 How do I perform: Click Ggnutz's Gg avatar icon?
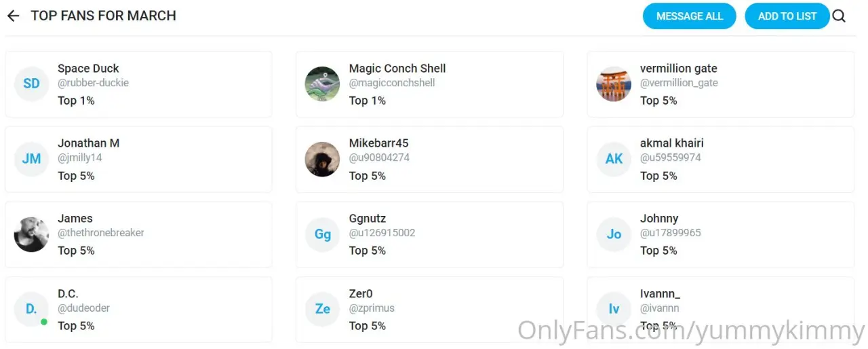click(x=323, y=234)
